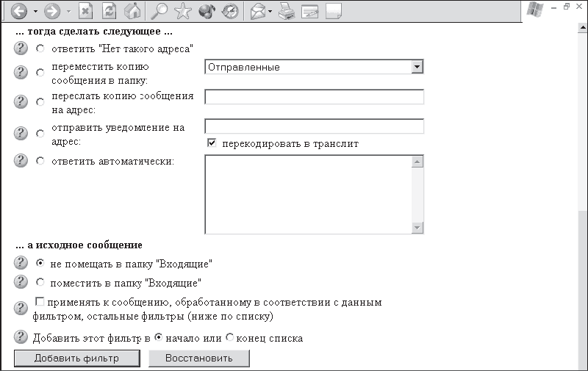
Task: Click the 'Восстановить' button
Action: (199, 359)
